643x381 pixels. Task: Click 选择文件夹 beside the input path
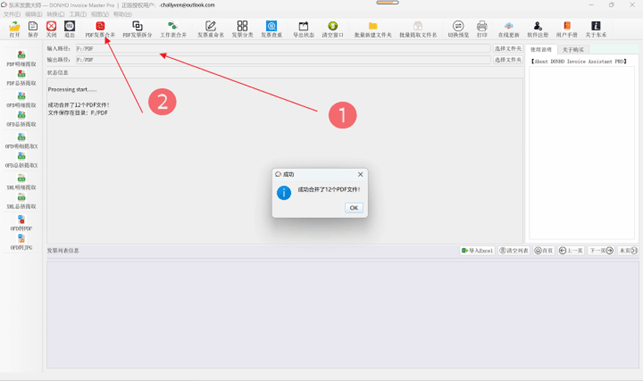(x=508, y=48)
